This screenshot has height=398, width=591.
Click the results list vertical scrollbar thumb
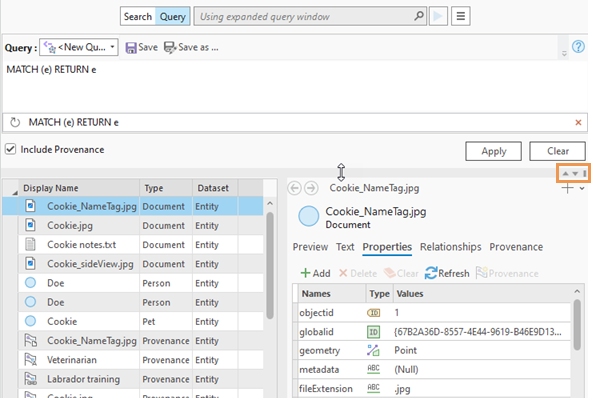tap(270, 266)
